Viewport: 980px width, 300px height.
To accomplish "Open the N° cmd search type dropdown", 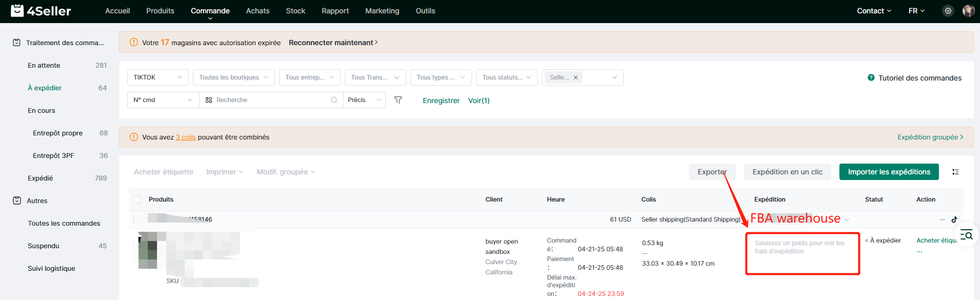I will click(163, 100).
